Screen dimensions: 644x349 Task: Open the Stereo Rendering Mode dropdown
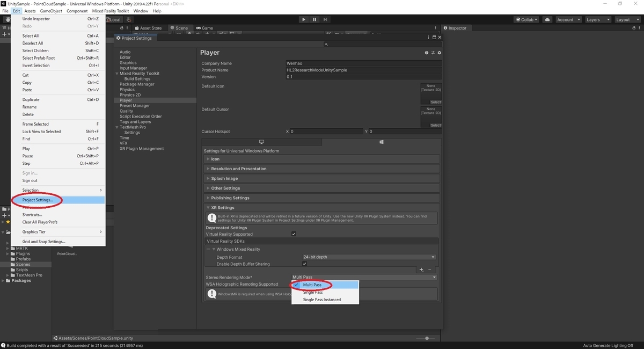click(x=364, y=277)
